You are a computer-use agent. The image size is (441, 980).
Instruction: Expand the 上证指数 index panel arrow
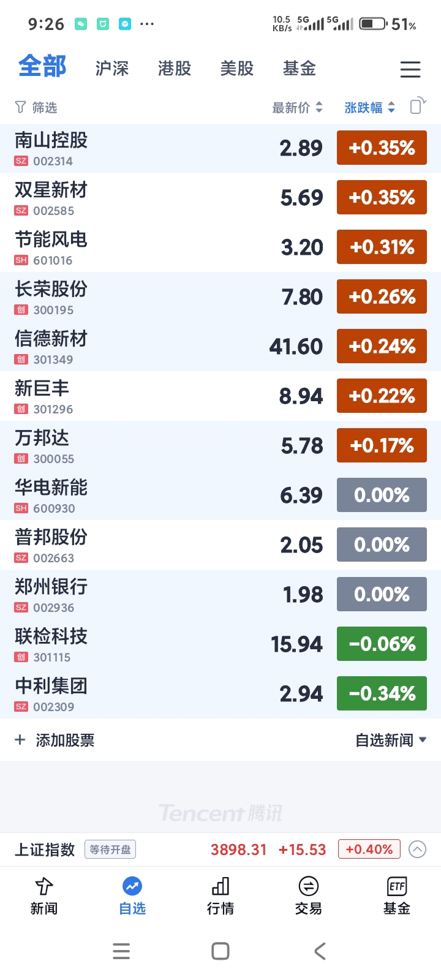(417, 850)
